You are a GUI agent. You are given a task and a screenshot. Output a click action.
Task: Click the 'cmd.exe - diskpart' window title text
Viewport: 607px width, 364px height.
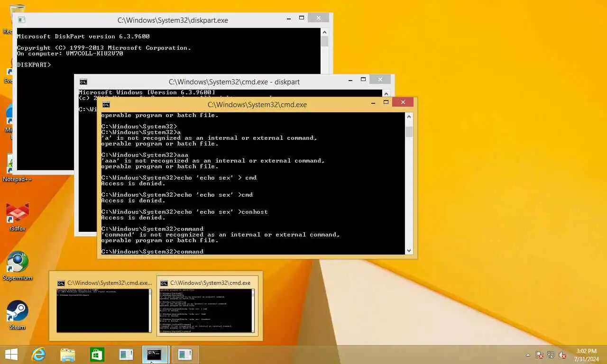point(234,82)
